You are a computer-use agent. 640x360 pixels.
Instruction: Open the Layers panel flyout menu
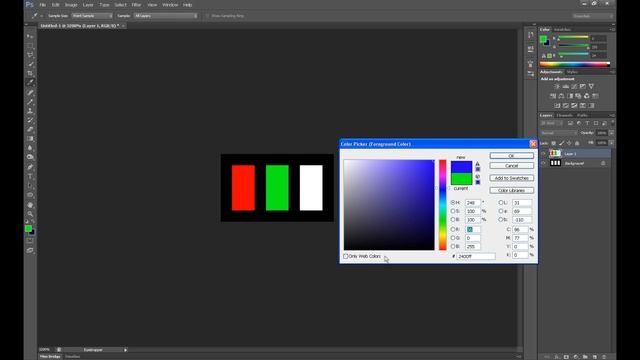612,116
